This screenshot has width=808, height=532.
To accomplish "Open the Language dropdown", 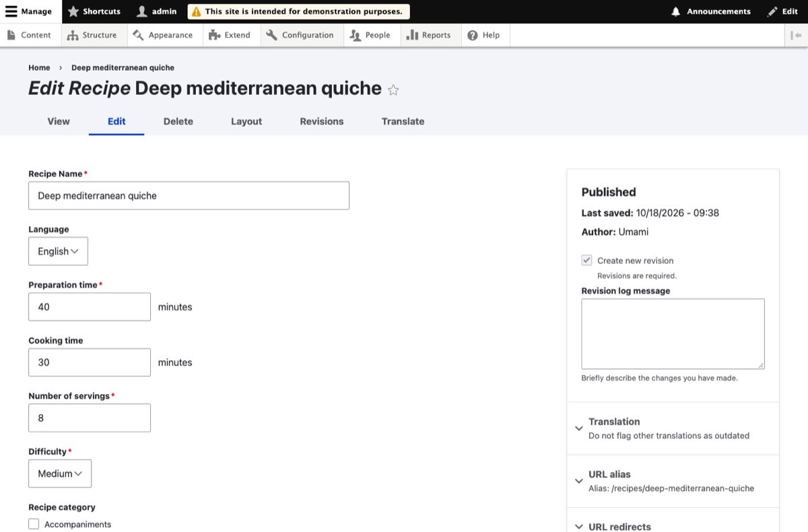I will click(x=58, y=251).
